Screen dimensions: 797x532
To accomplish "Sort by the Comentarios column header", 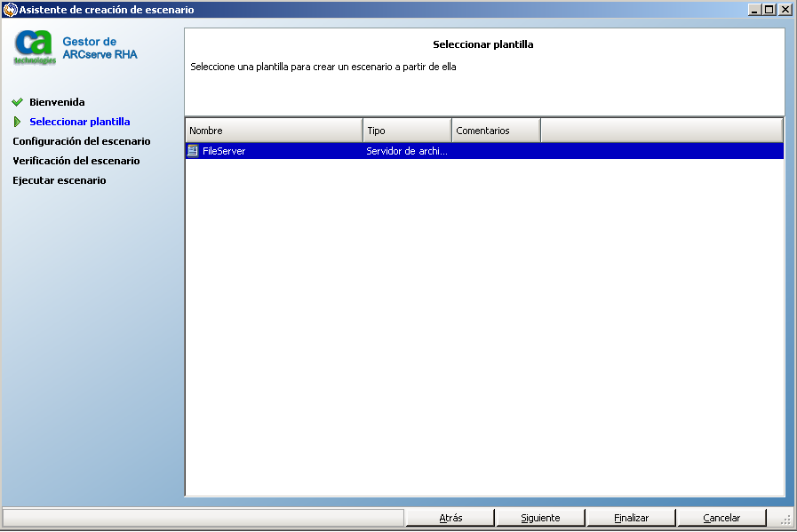I will coord(496,131).
